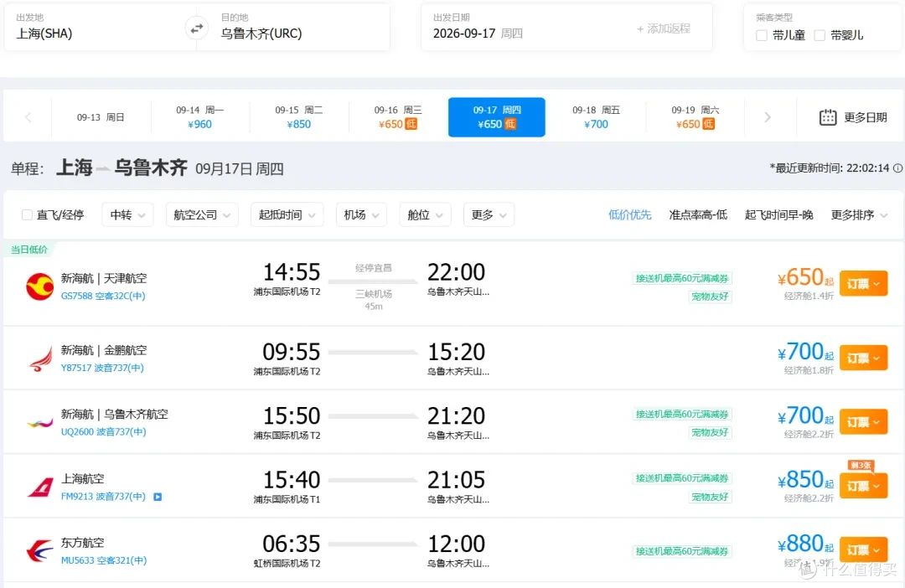Open the 起抵时间 filter dropdown
This screenshot has height=588, width=905.
[287, 214]
